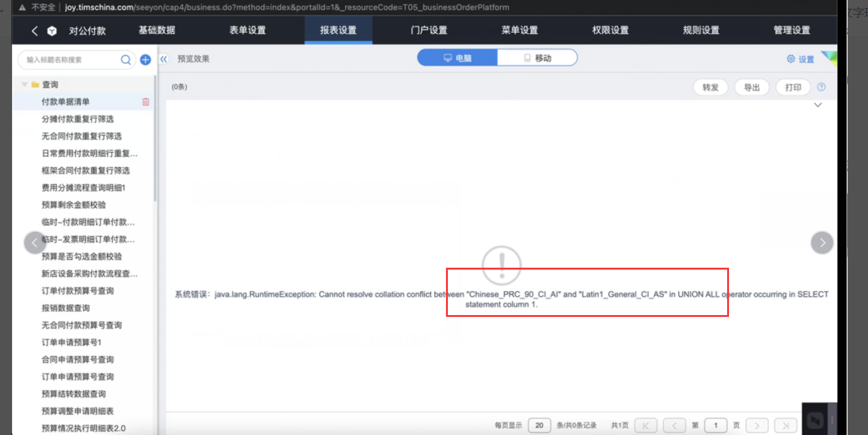Select 订单申请预算号查询
Image resolution: width=868 pixels, height=435 pixels.
[78, 376]
